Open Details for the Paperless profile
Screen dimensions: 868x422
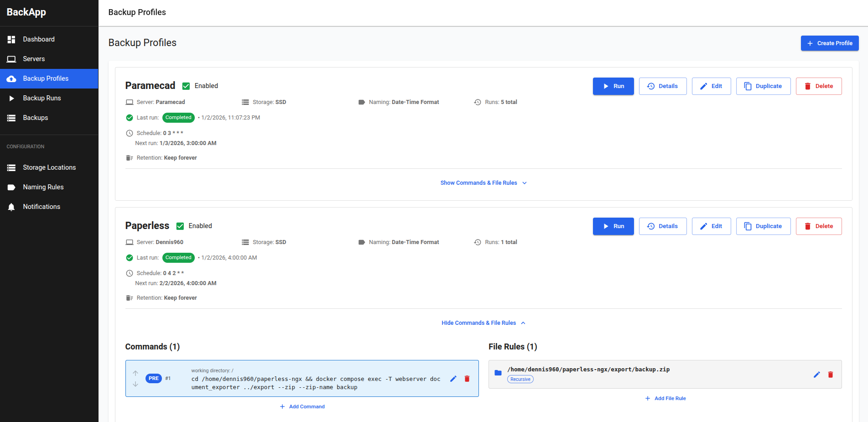(663, 226)
